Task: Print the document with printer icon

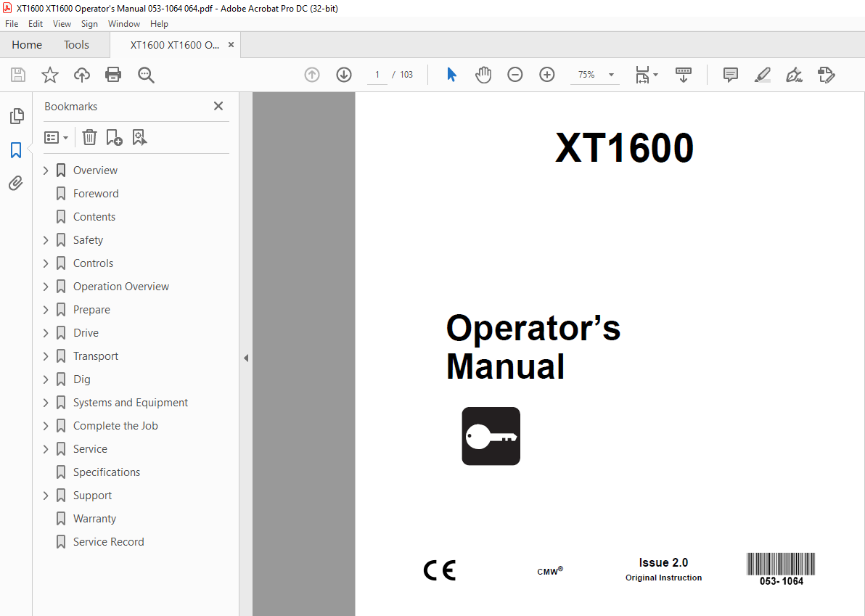Action: [x=113, y=75]
